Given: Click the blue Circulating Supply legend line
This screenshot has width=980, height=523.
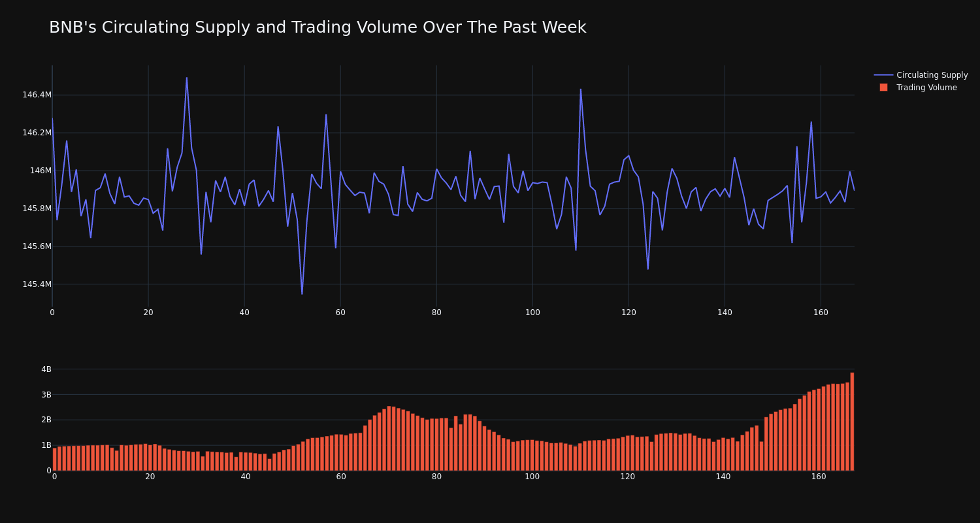Looking at the screenshot, I should click(x=883, y=75).
